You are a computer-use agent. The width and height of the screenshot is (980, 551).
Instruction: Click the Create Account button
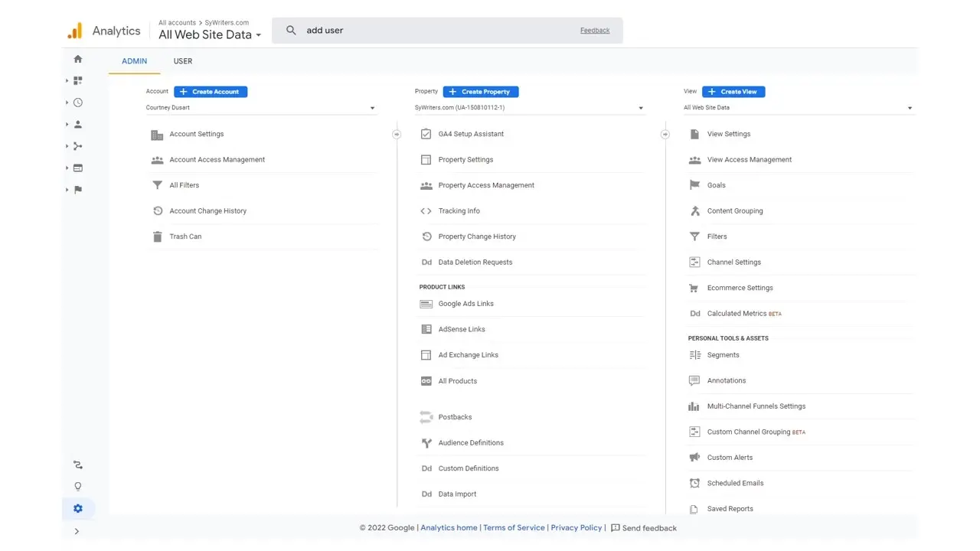tap(211, 92)
